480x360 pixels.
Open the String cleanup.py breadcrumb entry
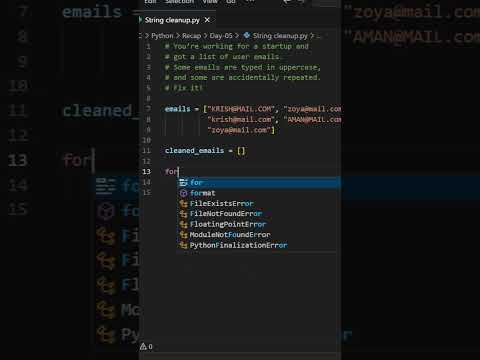coord(280,36)
